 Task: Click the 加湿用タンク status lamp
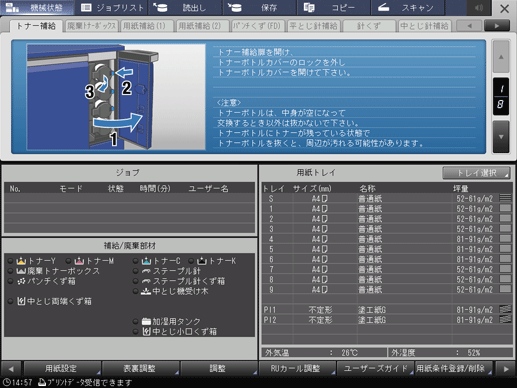click(136, 321)
